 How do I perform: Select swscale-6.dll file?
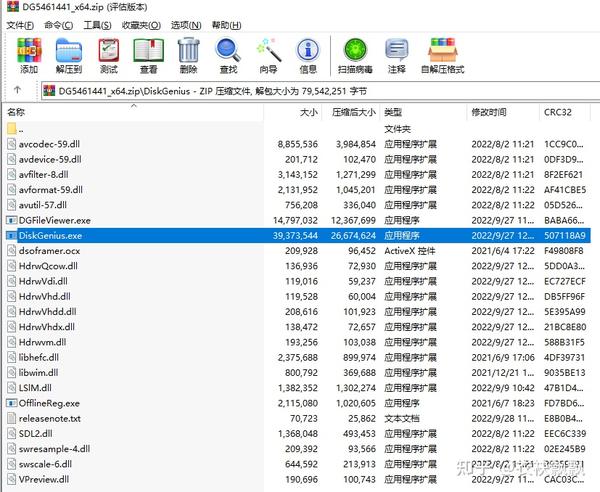(x=45, y=464)
